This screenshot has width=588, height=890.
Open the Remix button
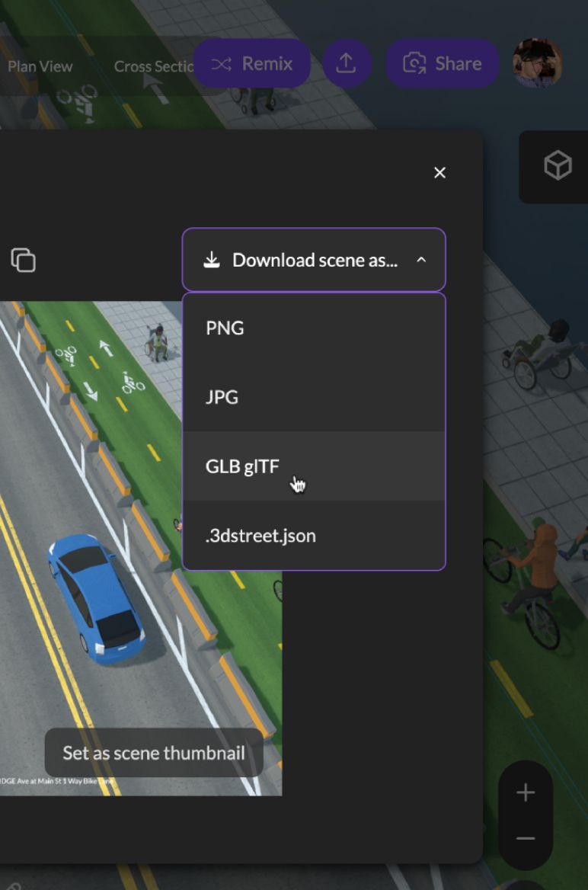click(251, 63)
